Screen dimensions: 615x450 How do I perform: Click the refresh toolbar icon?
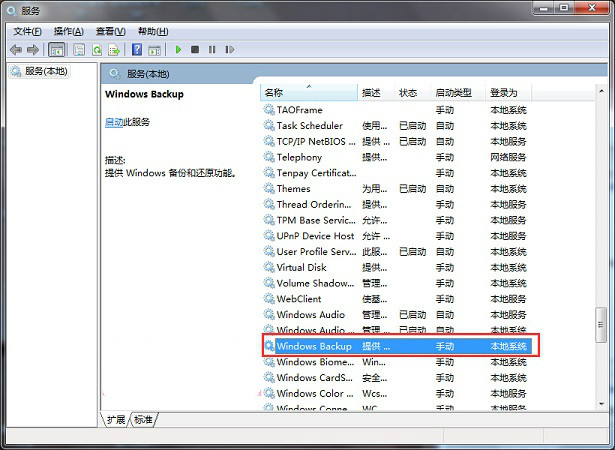[x=97, y=49]
